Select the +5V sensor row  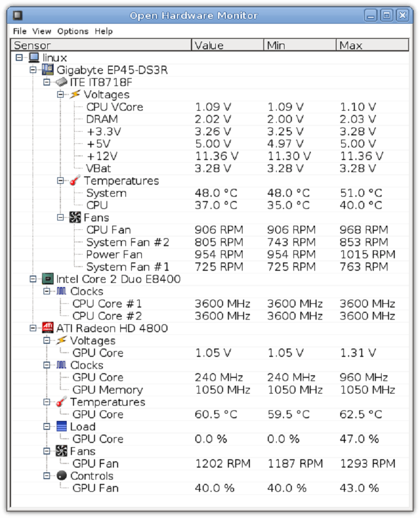[210, 144]
